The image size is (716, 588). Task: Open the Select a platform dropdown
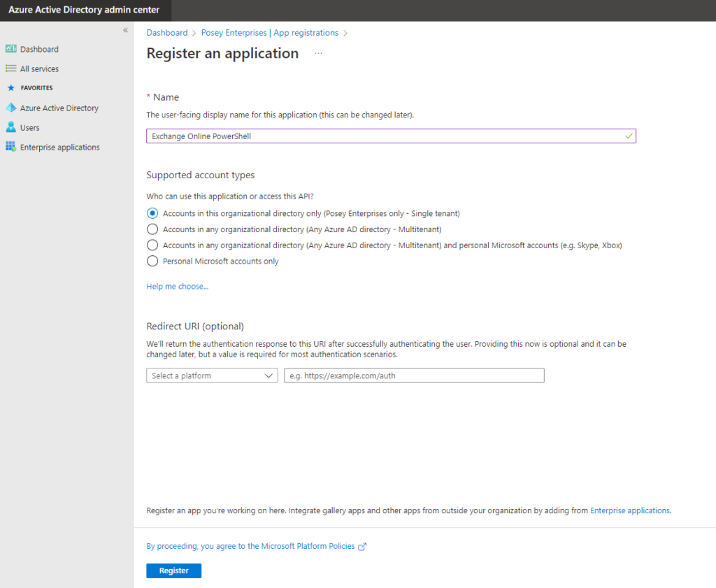[212, 375]
